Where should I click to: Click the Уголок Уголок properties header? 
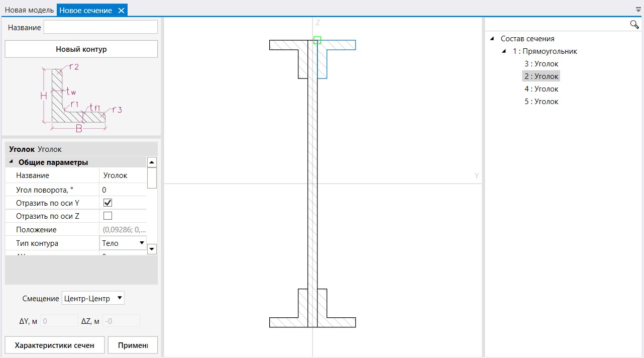click(x=81, y=149)
